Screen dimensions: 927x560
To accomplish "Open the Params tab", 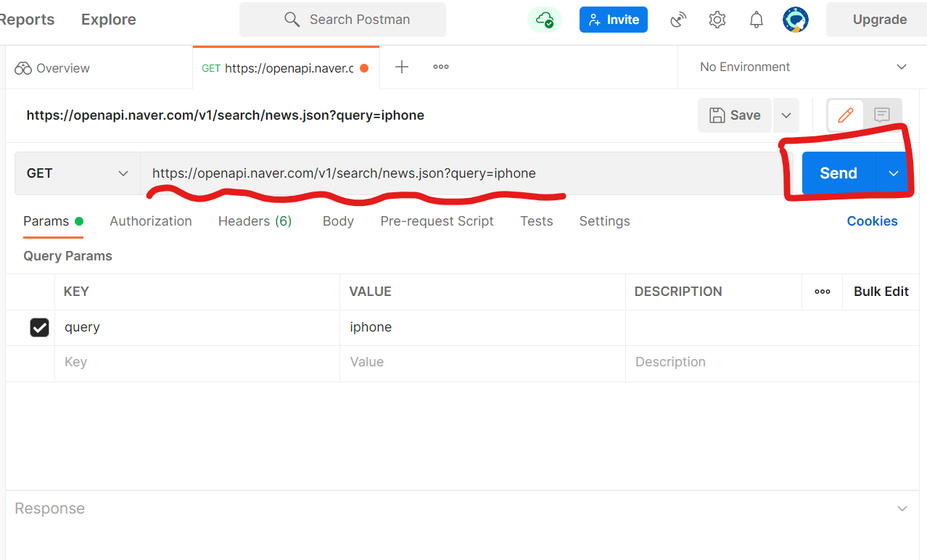I will [x=53, y=221].
